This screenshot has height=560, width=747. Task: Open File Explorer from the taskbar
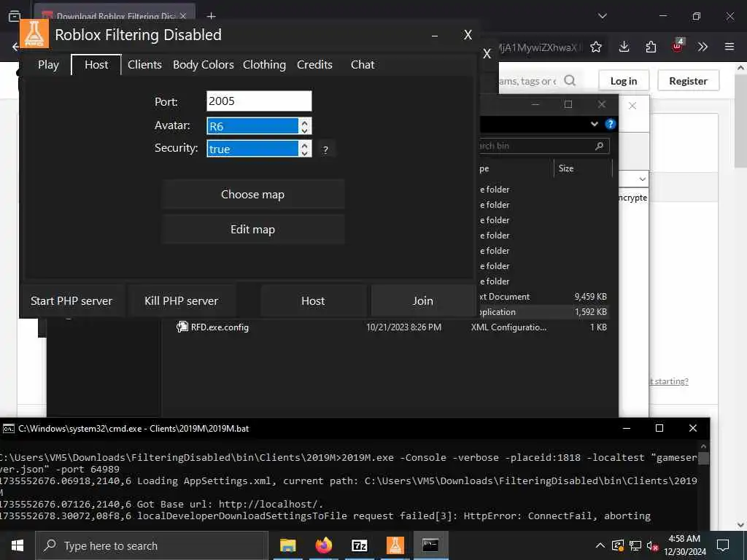point(287,545)
